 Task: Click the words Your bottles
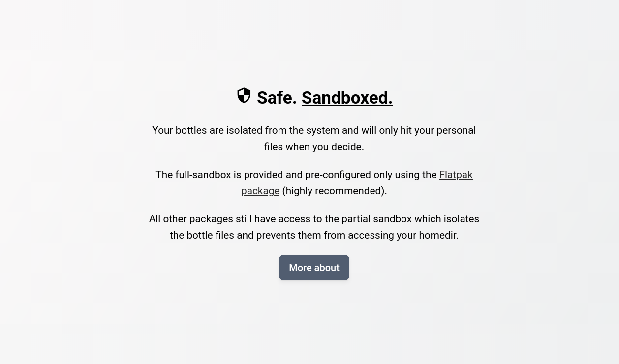click(x=179, y=130)
